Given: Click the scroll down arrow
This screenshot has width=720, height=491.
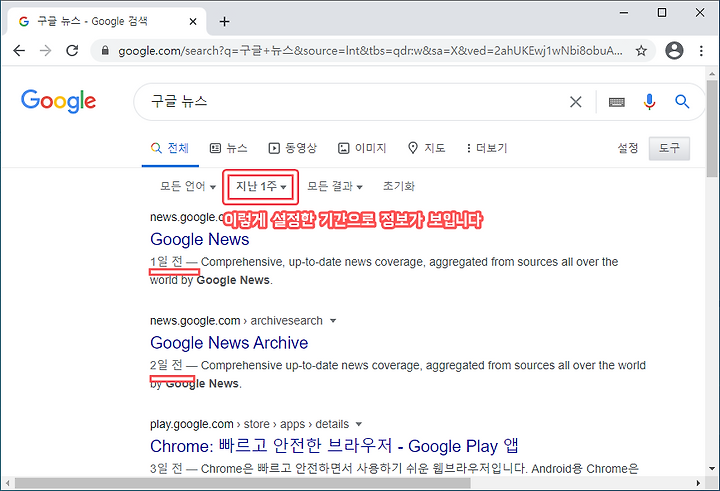Looking at the screenshot, I should pos(712,469).
